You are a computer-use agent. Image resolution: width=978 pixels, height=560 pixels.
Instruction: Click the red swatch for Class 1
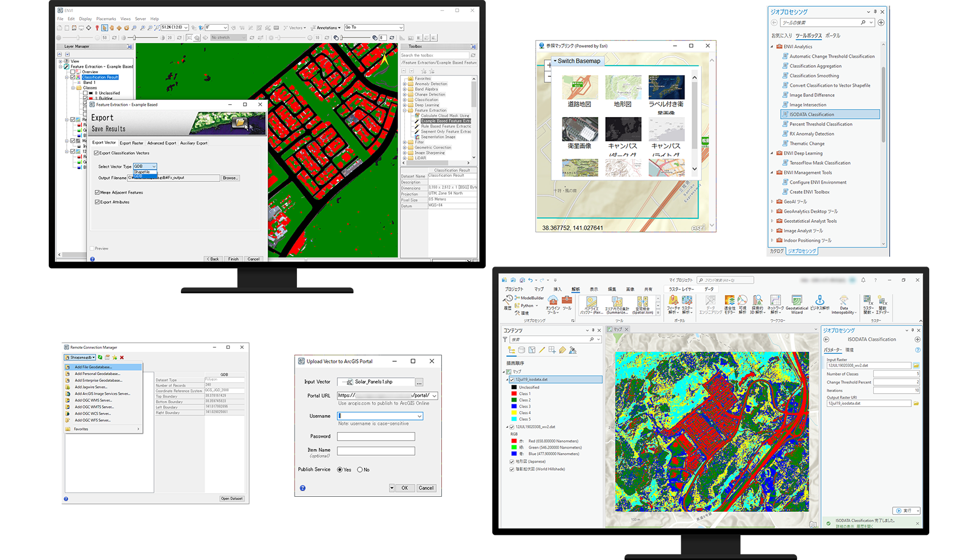click(513, 393)
